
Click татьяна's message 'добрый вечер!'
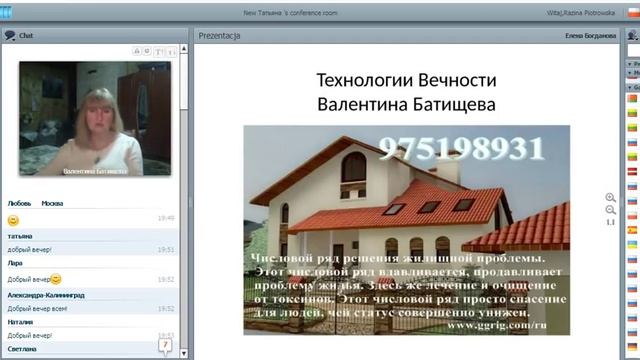[x=29, y=250]
